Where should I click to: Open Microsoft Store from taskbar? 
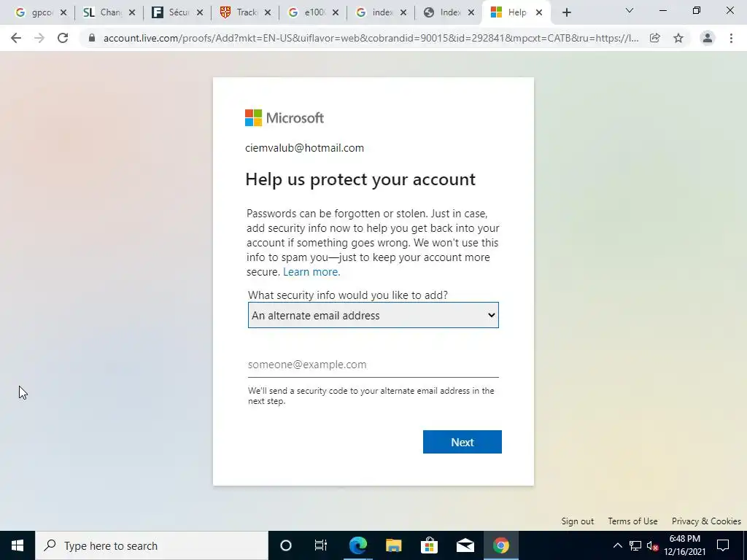429,545
